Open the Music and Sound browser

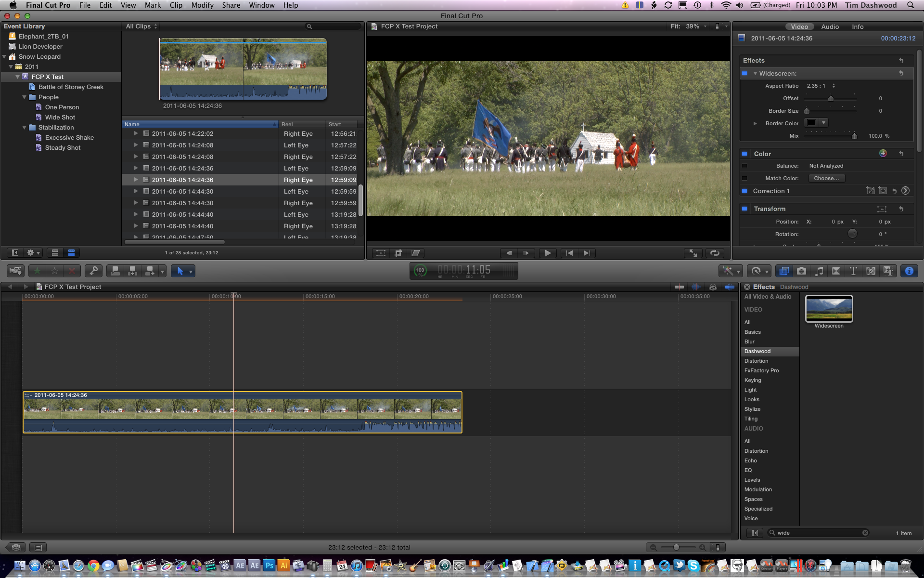819,271
